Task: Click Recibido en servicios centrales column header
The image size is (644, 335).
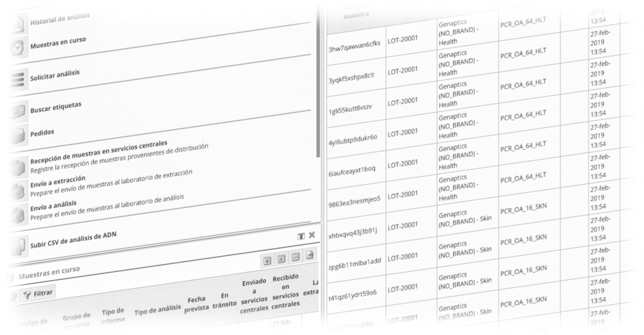Action: pyautogui.click(x=285, y=291)
